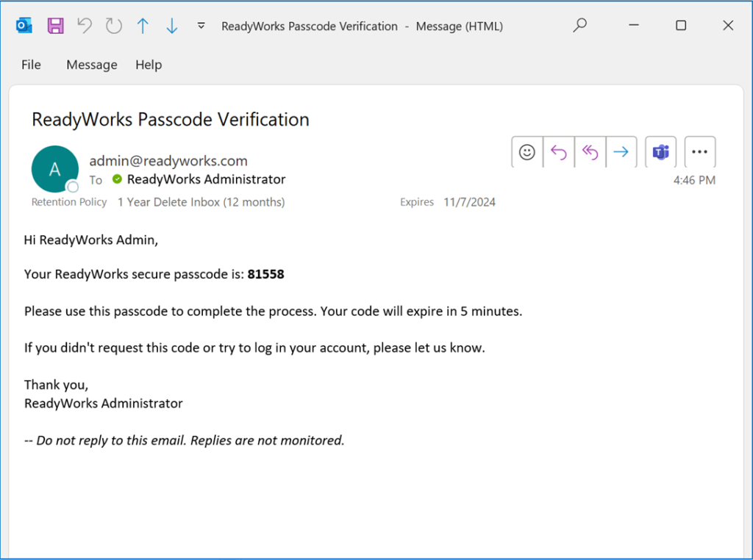Save the message using the toolbar Save icon

click(x=55, y=25)
